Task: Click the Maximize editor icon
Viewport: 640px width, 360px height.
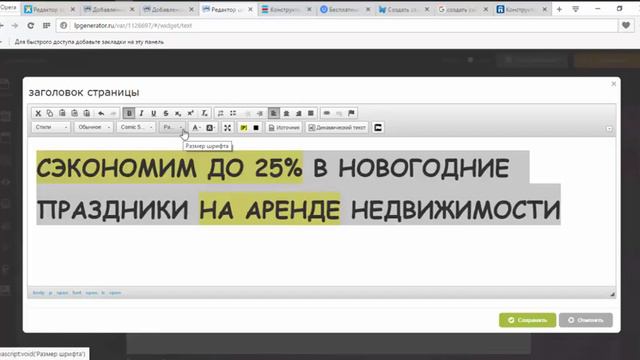Action: (x=227, y=128)
